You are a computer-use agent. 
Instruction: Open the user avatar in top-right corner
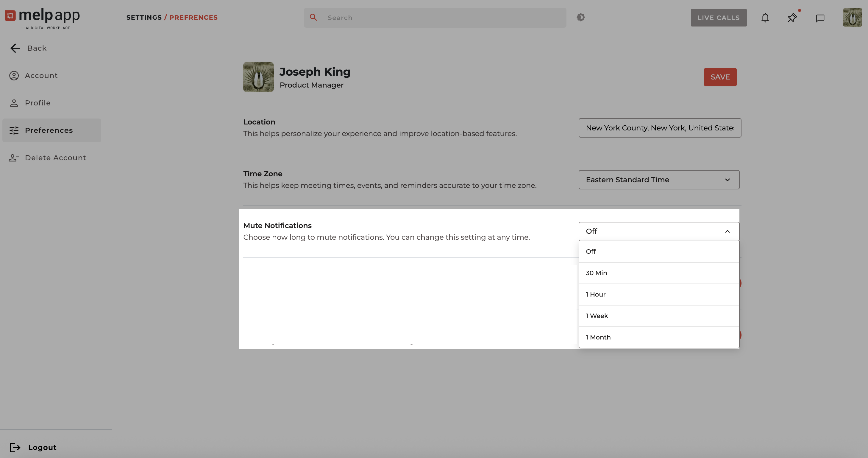tap(852, 18)
